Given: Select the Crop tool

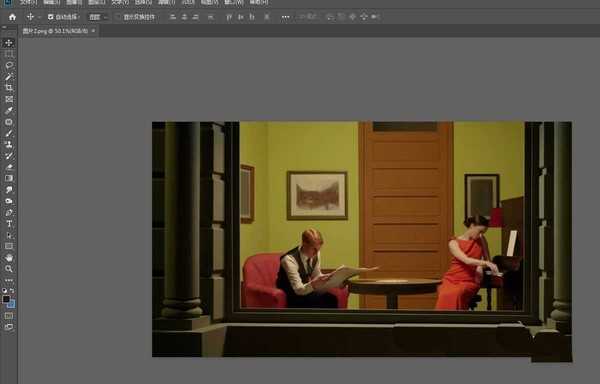Looking at the screenshot, I should [x=9, y=88].
